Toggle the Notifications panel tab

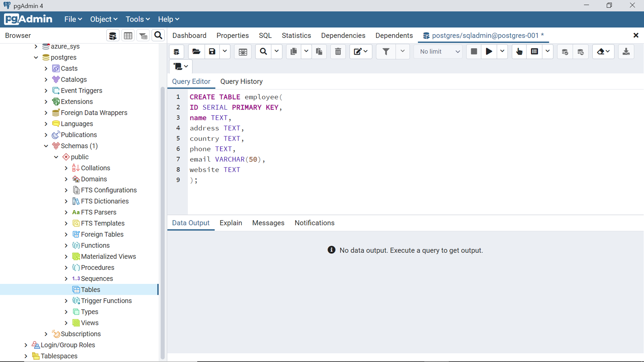coord(315,223)
